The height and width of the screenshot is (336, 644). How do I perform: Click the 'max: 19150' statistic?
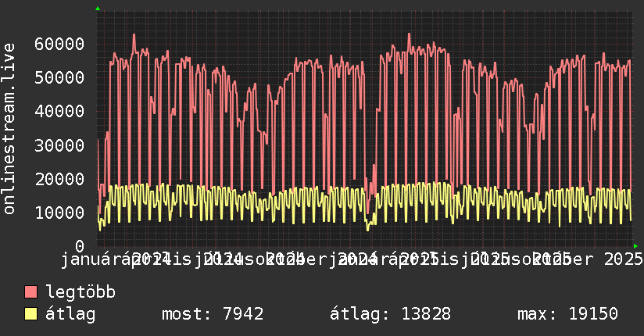[x=567, y=314]
